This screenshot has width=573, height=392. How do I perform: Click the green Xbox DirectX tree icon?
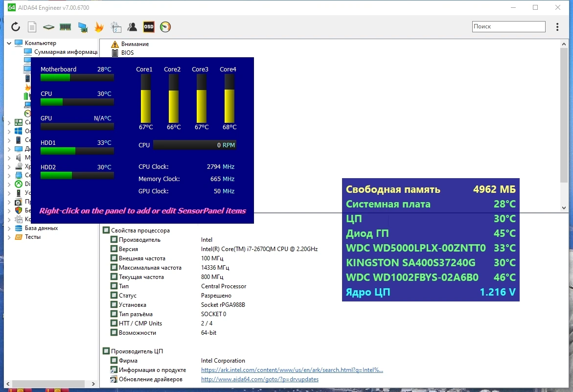point(19,184)
